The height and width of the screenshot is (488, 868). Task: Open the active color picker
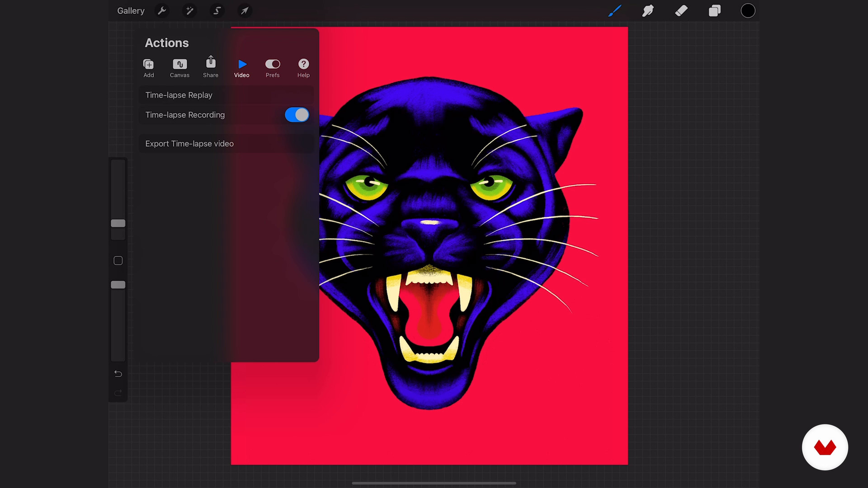748,10
